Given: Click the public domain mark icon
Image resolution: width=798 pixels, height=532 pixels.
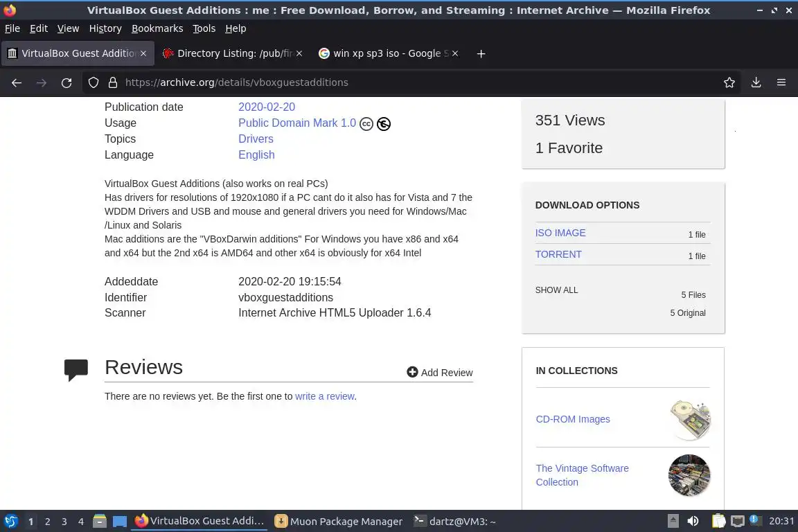Looking at the screenshot, I should pos(384,124).
